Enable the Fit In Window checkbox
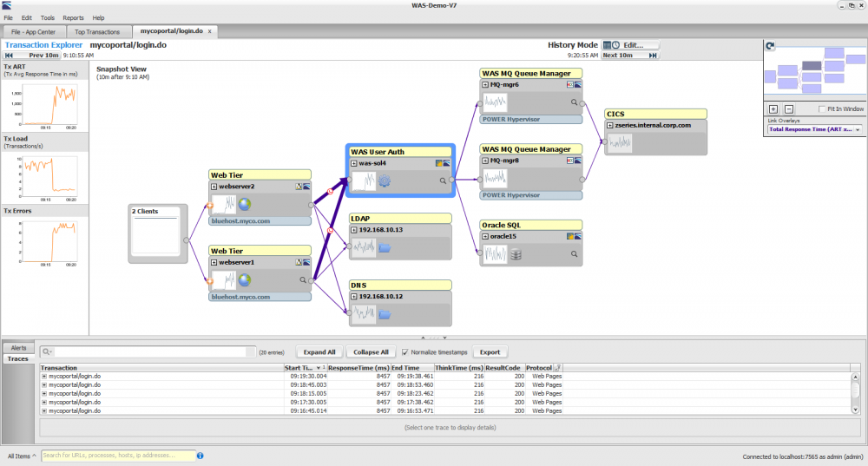This screenshot has width=868, height=466. pyautogui.click(x=822, y=109)
